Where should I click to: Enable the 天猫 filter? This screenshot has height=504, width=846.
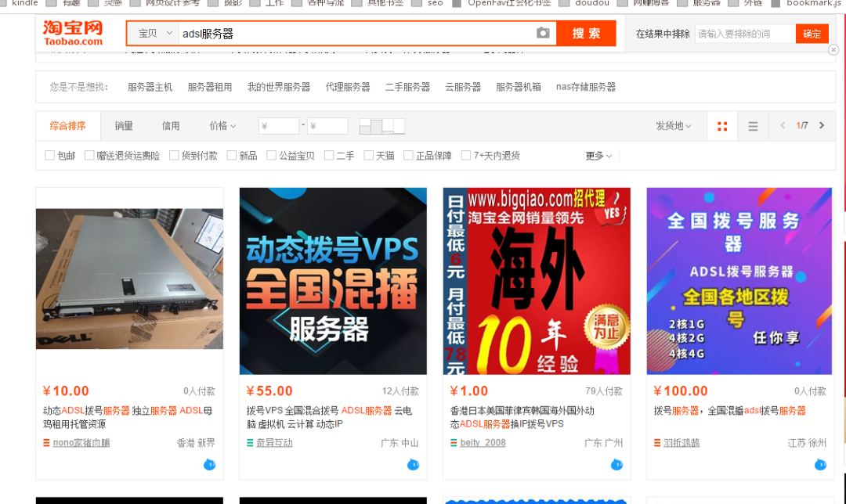click(x=368, y=155)
